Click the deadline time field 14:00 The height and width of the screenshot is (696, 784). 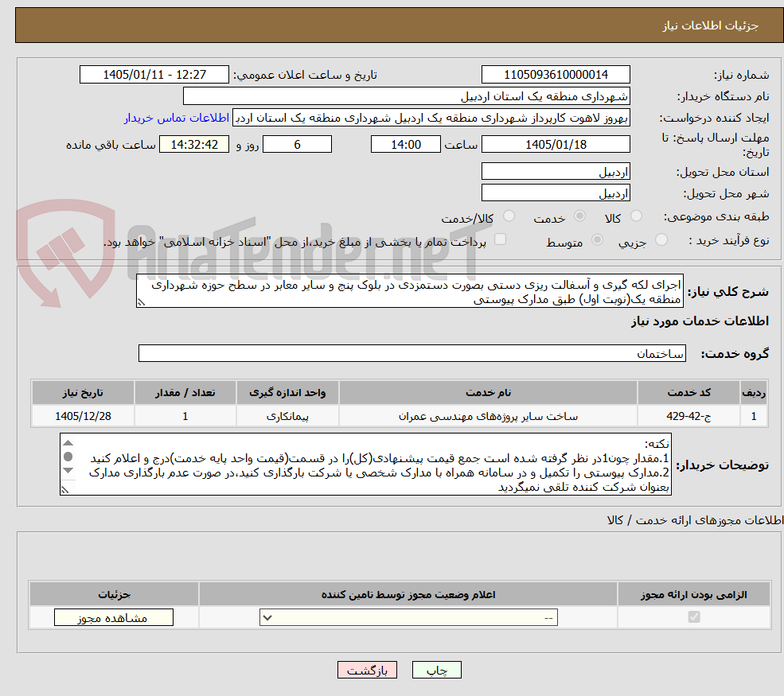405,145
